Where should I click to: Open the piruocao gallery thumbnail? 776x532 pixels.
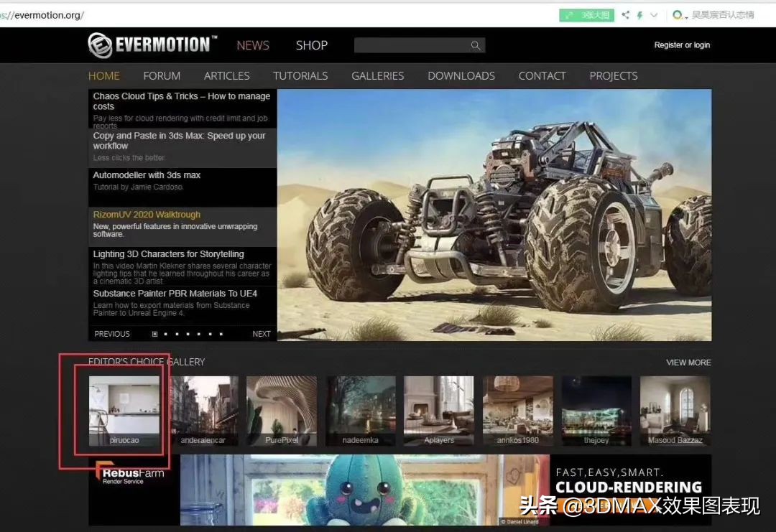[x=124, y=411]
